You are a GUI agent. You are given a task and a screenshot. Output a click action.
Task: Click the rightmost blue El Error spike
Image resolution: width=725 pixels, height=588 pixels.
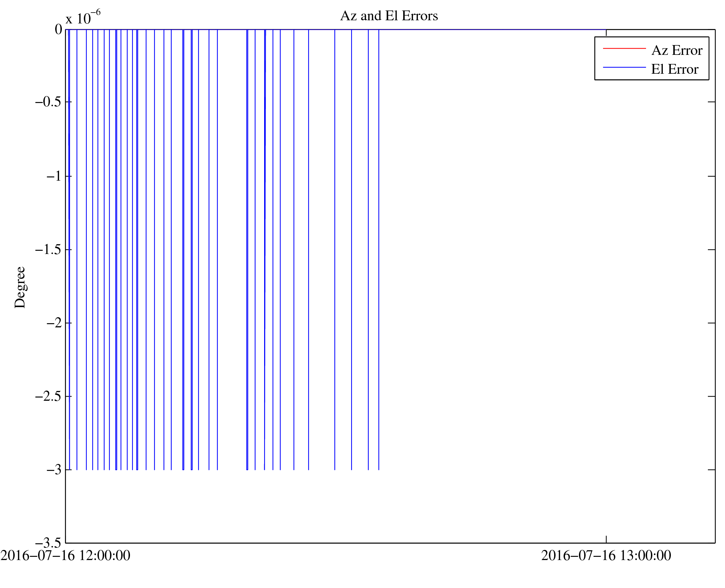pyautogui.click(x=379, y=245)
